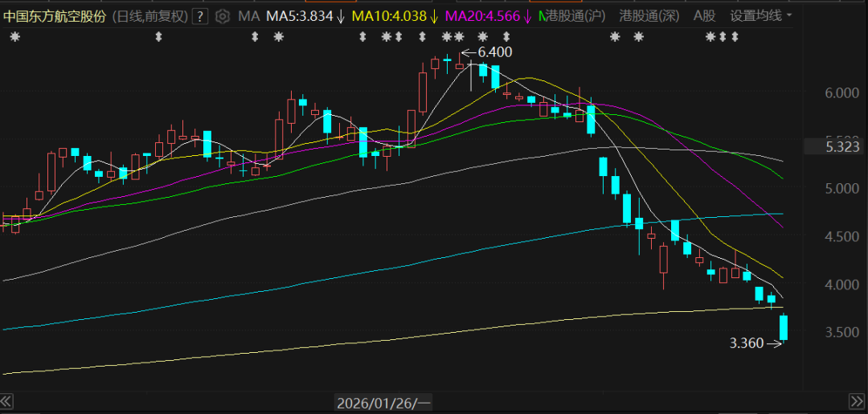Viewport: 868px width, 414px height.
Task: Switch to the 港股通(深) tab
Action: click(649, 16)
